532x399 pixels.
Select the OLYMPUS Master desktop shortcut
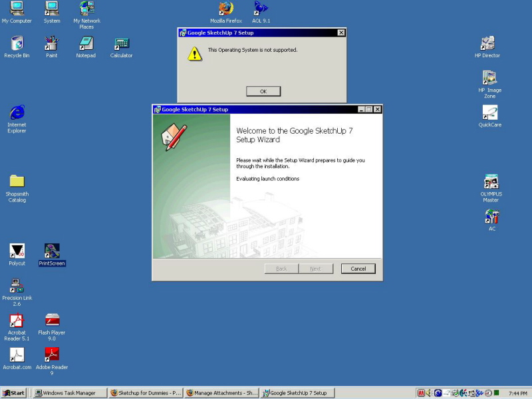click(491, 188)
